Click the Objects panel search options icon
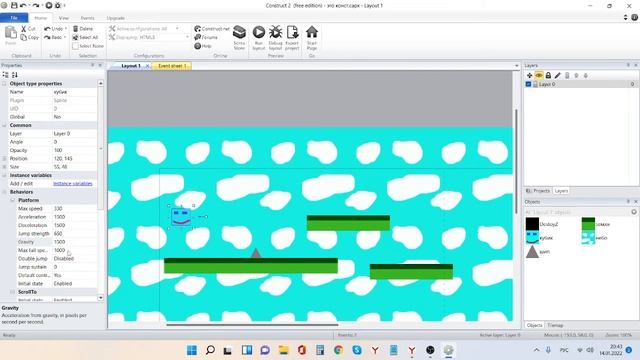The height and width of the screenshot is (360, 640). (x=633, y=212)
